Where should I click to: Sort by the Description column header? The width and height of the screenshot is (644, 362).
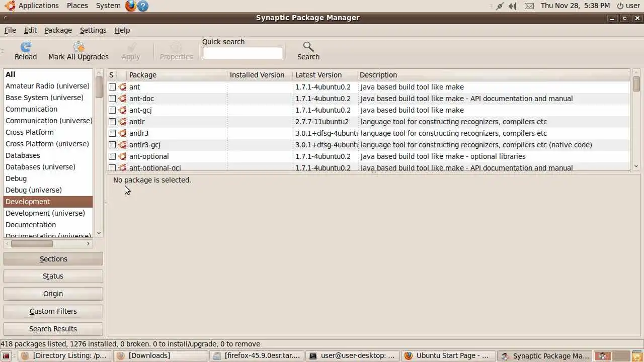(x=493, y=75)
